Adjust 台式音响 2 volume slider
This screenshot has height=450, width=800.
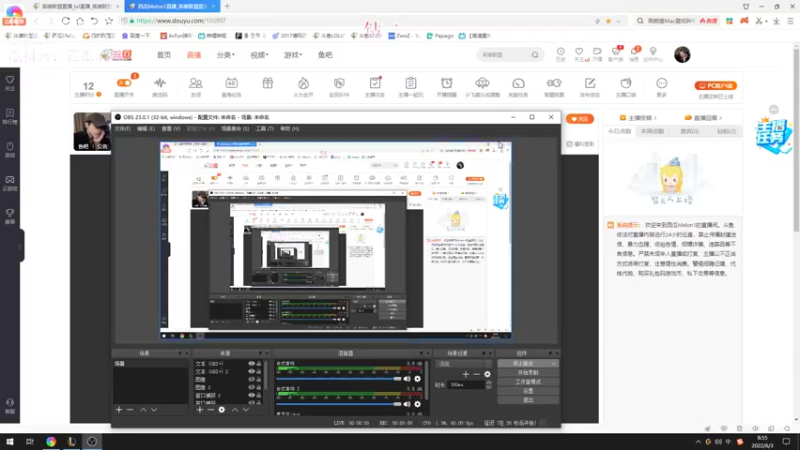[339, 404]
